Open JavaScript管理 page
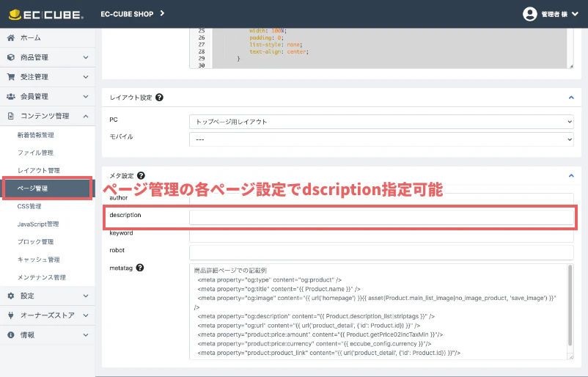The width and height of the screenshot is (588, 377). (x=38, y=224)
